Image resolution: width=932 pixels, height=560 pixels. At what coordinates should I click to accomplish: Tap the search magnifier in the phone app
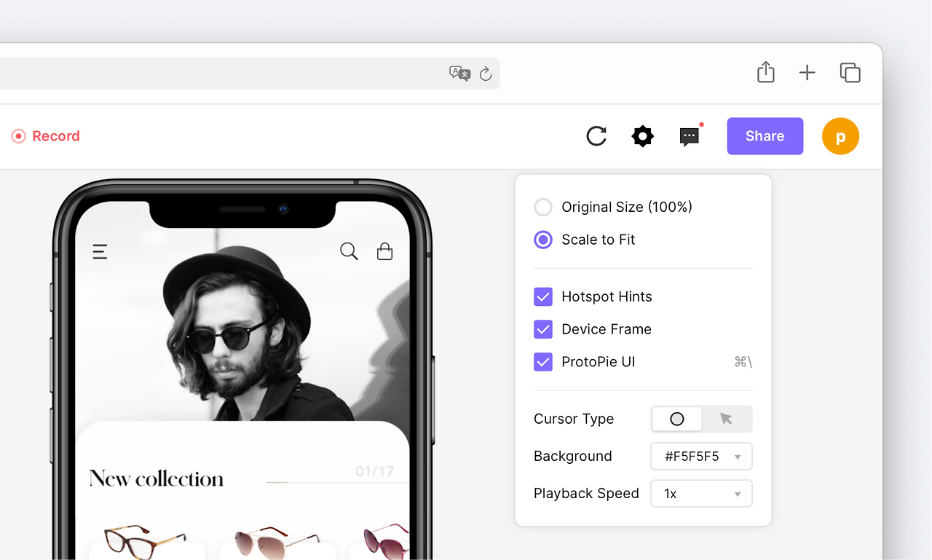pos(349,251)
